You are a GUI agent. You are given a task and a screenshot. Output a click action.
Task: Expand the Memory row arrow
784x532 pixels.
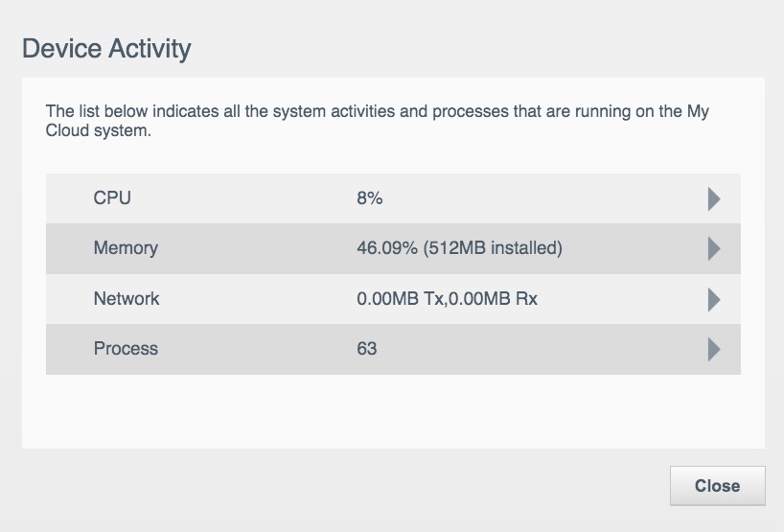coord(713,248)
